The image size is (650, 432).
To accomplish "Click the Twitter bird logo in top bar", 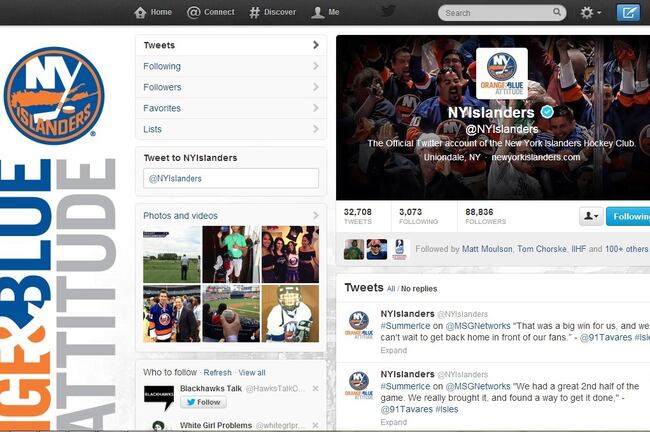I will click(x=388, y=11).
